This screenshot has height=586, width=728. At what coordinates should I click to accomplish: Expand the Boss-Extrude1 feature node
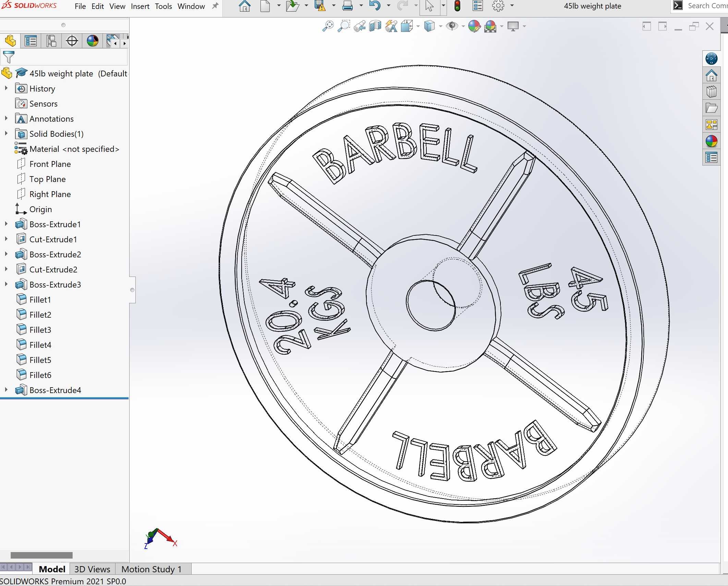(6, 224)
